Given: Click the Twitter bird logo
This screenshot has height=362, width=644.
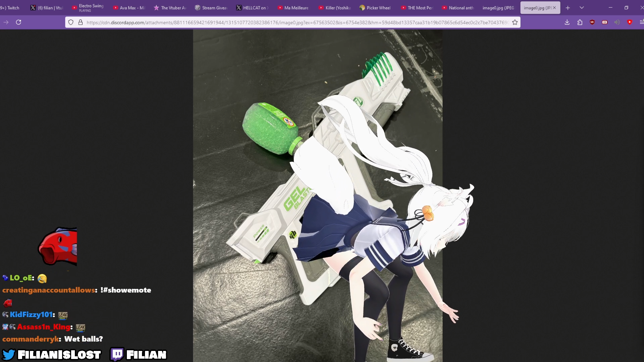Looking at the screenshot, I should [x=9, y=355].
